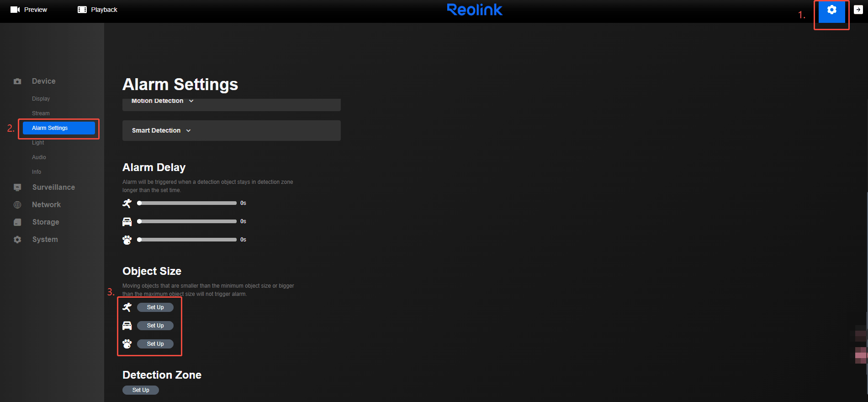The height and width of the screenshot is (402, 868).
Task: Click the vehicle icon under Object Size
Action: point(127,326)
